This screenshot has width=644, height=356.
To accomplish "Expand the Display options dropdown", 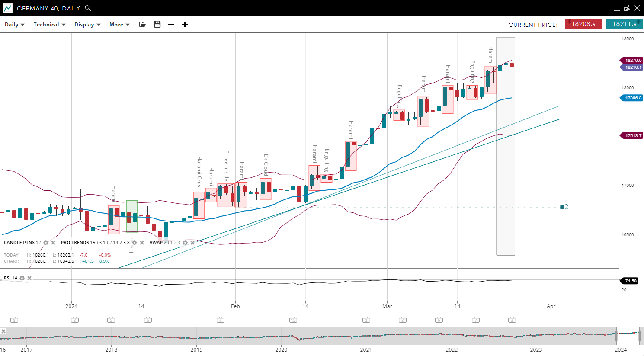I will [87, 25].
